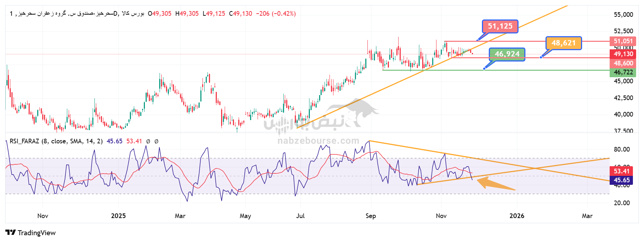The width and height of the screenshot is (644, 242).
Task: Click the current price 49,130 axis label
Action: pos(623,54)
